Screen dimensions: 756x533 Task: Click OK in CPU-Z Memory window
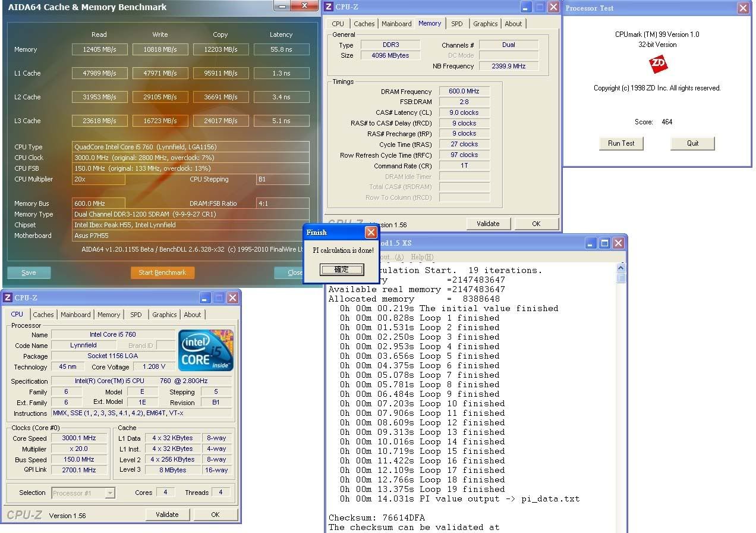[x=536, y=224]
